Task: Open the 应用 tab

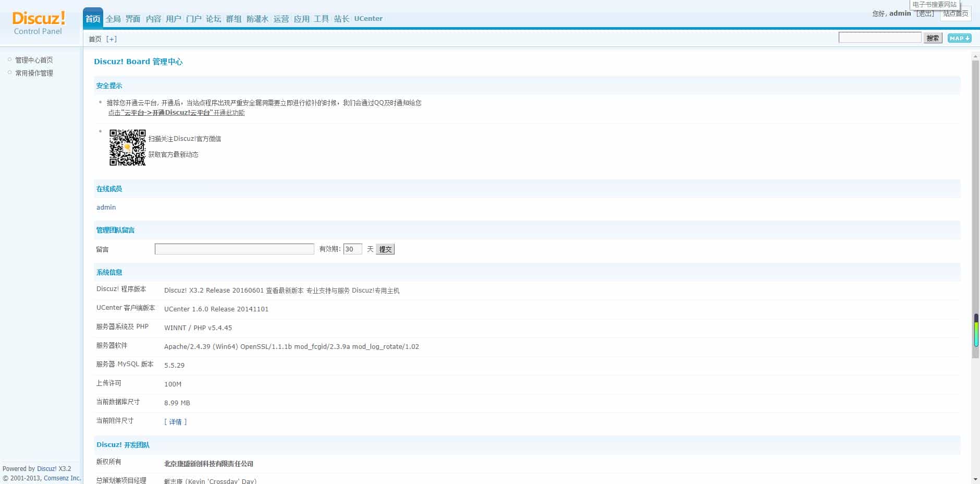Action: (301, 19)
